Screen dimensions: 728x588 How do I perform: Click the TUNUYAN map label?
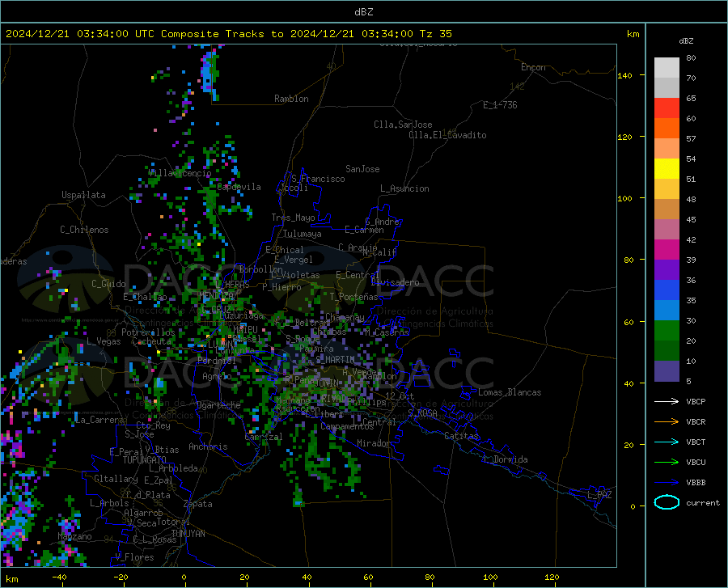pyautogui.click(x=188, y=534)
